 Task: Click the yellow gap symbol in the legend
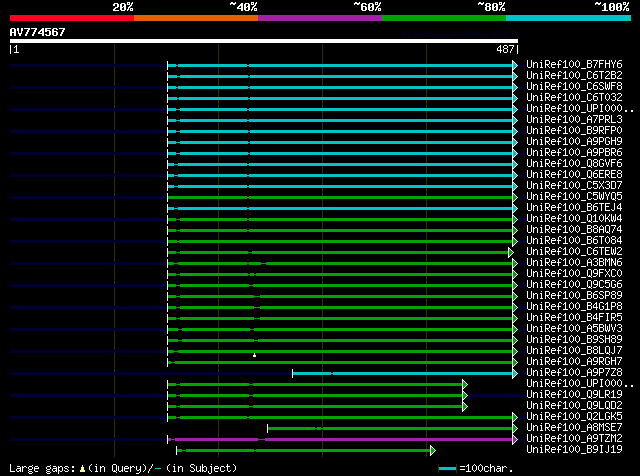pos(82,468)
